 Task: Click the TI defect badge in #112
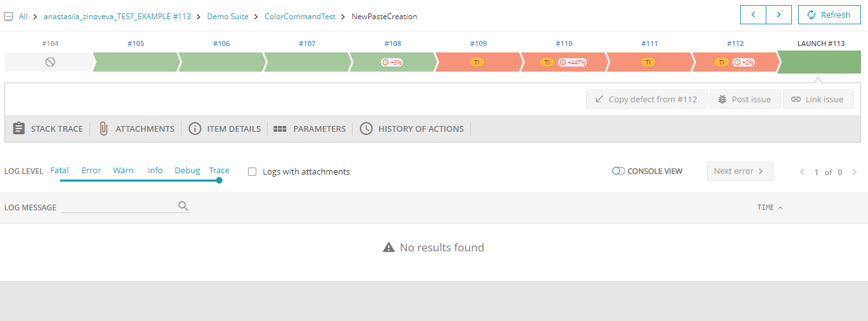(721, 62)
